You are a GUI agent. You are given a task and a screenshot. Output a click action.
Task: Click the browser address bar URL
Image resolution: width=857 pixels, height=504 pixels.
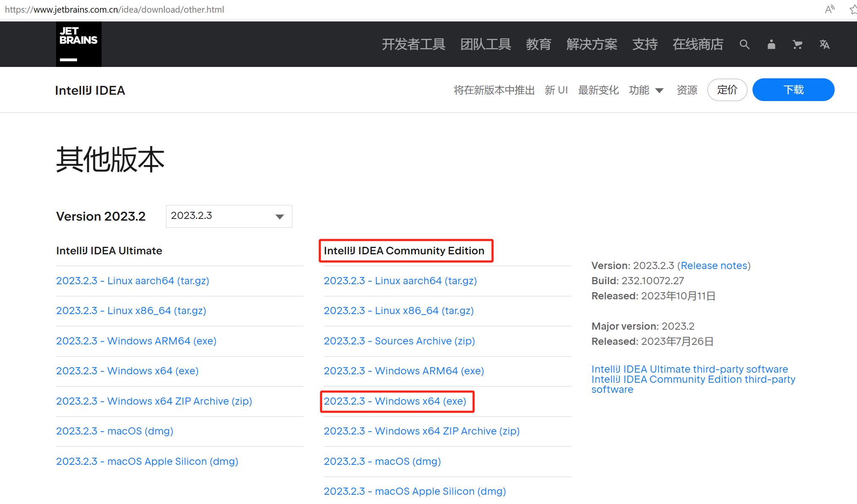point(115,9)
